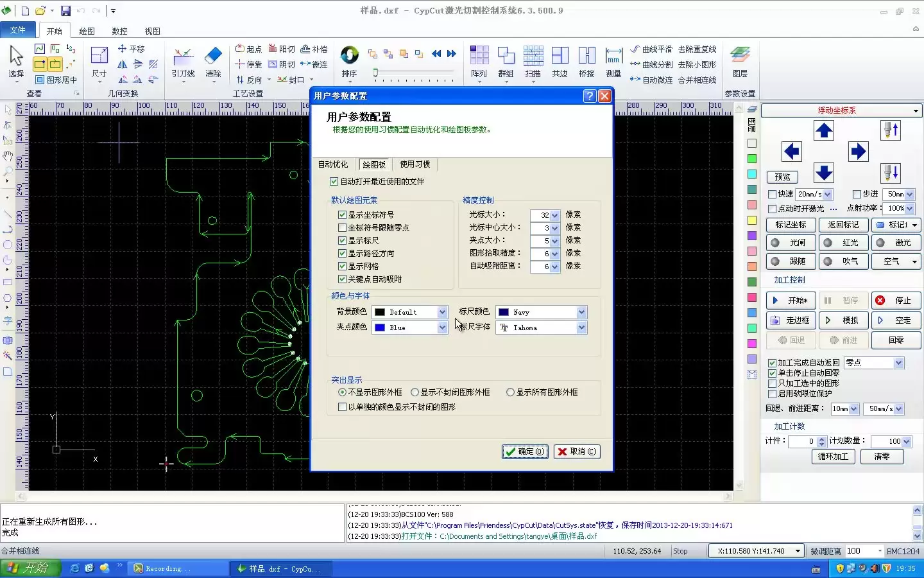Click the 确定 (OK) button
This screenshot has height=578, width=924.
[x=525, y=451]
